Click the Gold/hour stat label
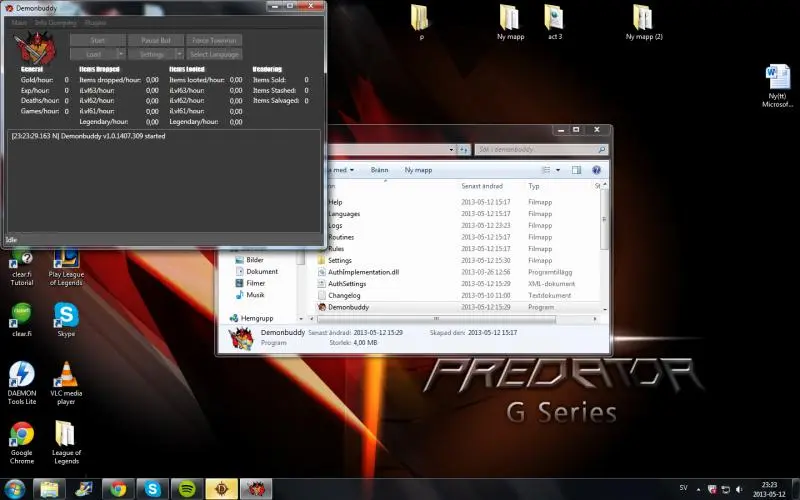The height and width of the screenshot is (500, 800). (37, 80)
